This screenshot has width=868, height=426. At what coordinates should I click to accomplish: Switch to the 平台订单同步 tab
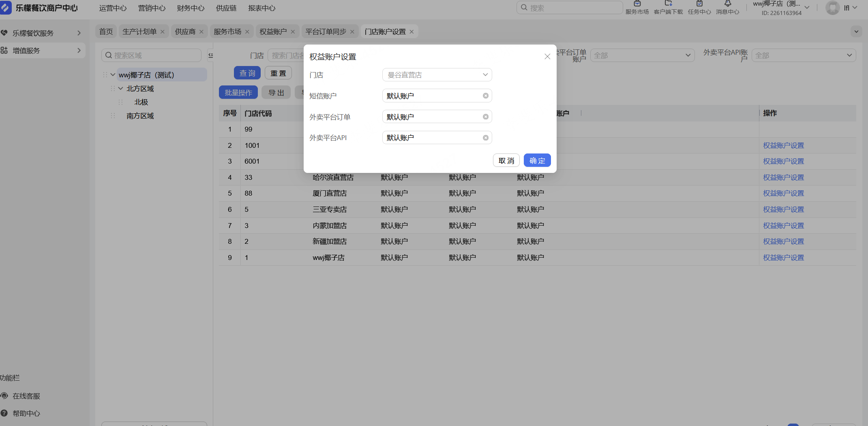tap(326, 32)
